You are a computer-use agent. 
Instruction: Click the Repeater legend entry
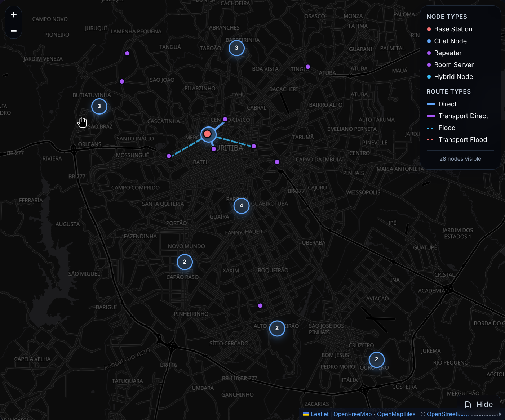(444, 53)
